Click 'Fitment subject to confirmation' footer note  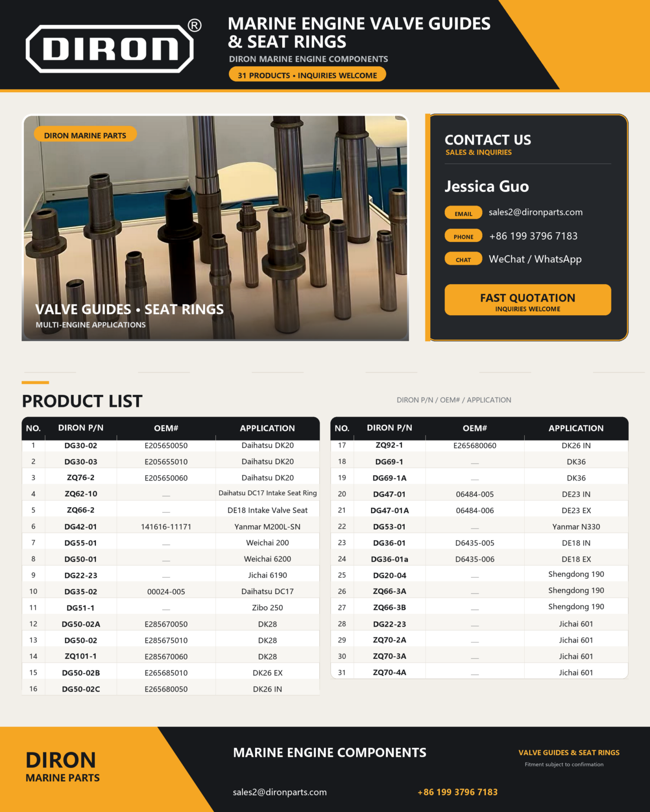[564, 764]
